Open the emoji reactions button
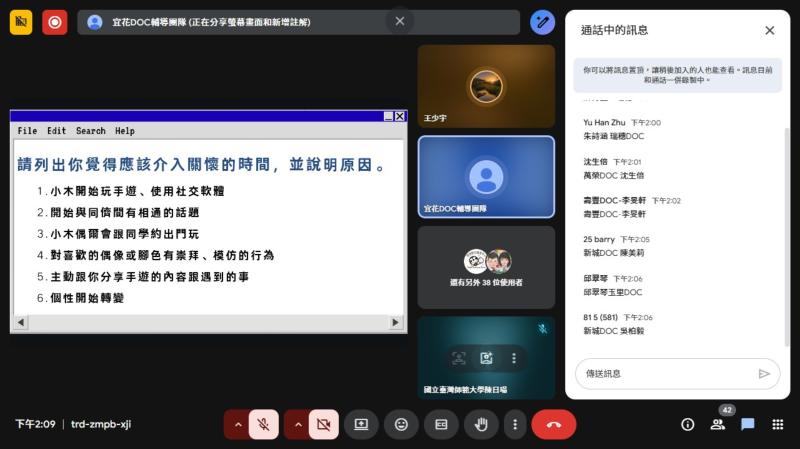The height and width of the screenshot is (449, 800). [x=402, y=424]
